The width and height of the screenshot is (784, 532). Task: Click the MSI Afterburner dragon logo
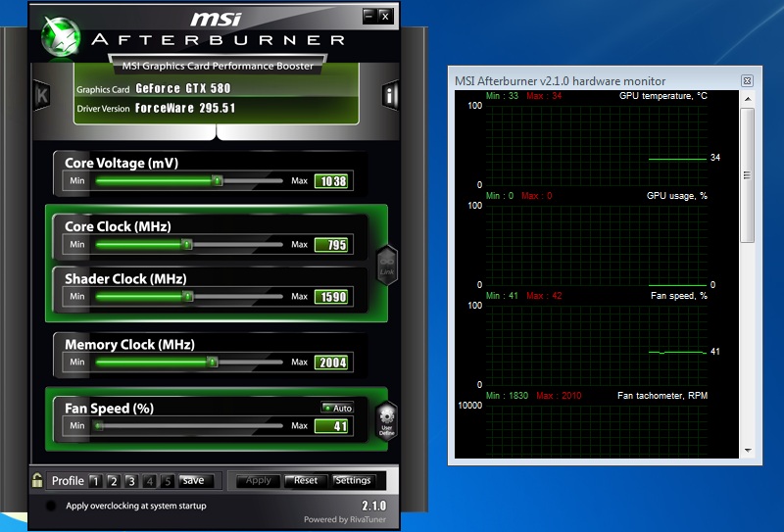click(61, 37)
